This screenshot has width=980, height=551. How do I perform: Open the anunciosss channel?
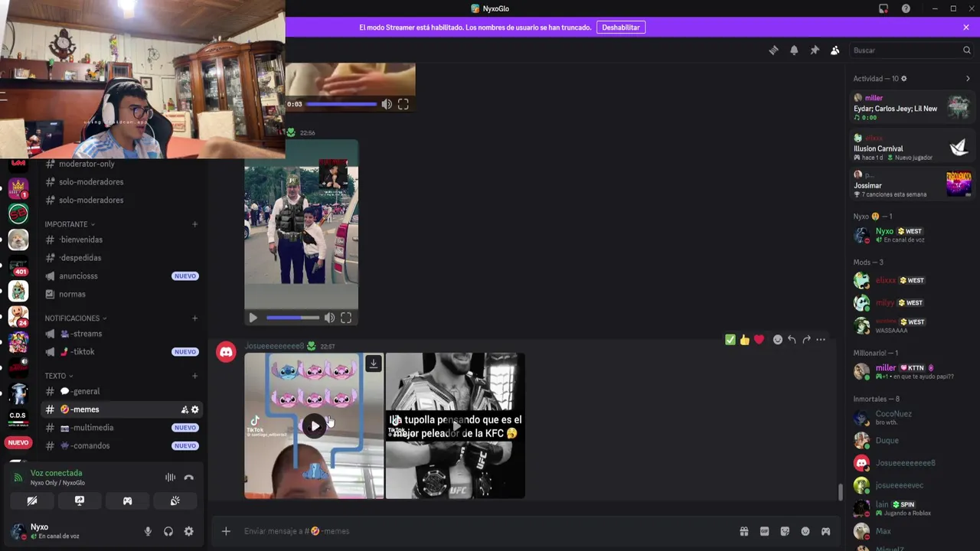122,276
